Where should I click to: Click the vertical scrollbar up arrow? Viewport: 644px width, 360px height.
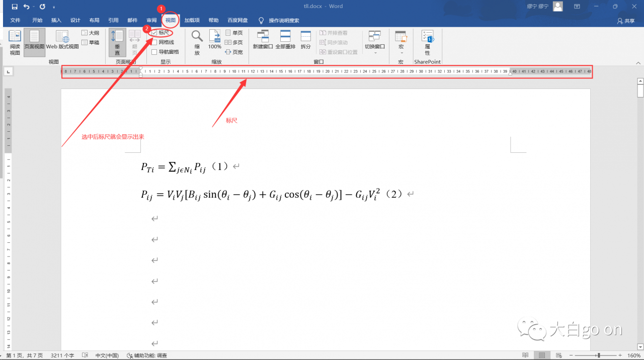click(x=640, y=80)
